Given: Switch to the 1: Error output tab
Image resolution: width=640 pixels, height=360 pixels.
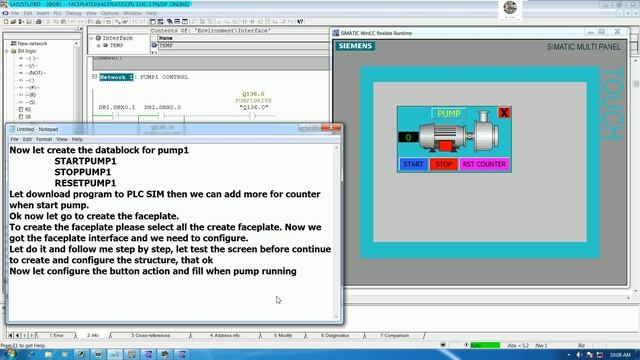Looking at the screenshot, I should tap(56, 336).
